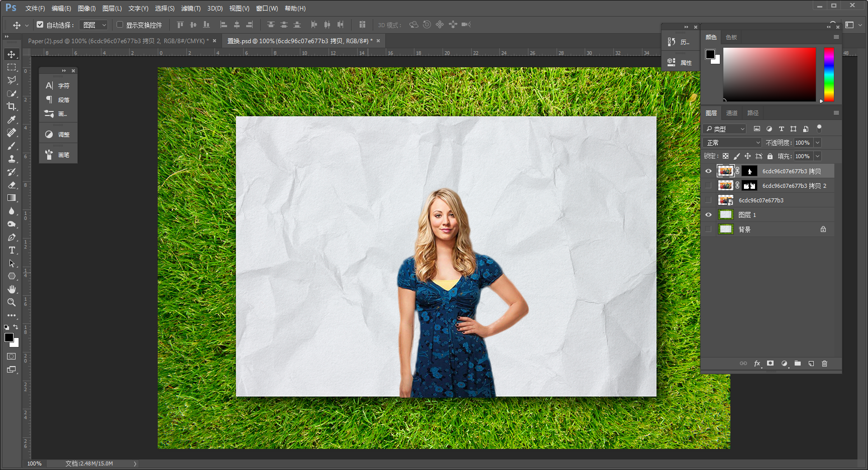Select the Zoom tool

coord(12,302)
